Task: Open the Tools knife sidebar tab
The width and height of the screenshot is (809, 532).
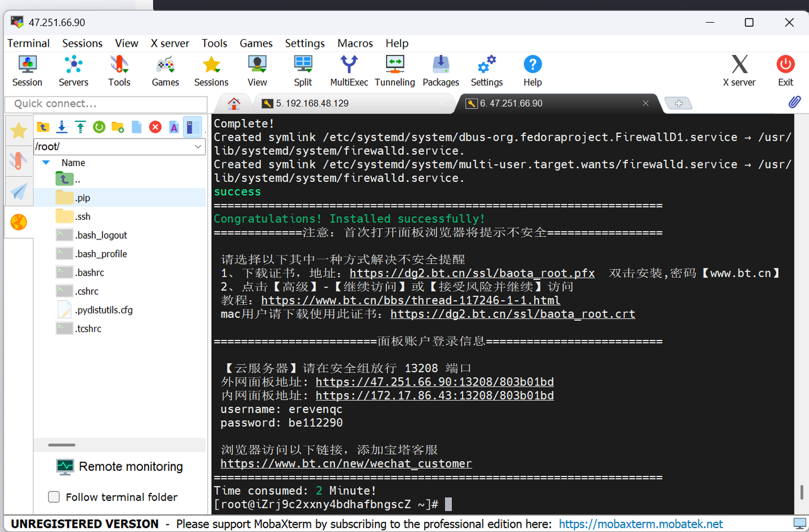Action: pyautogui.click(x=19, y=161)
